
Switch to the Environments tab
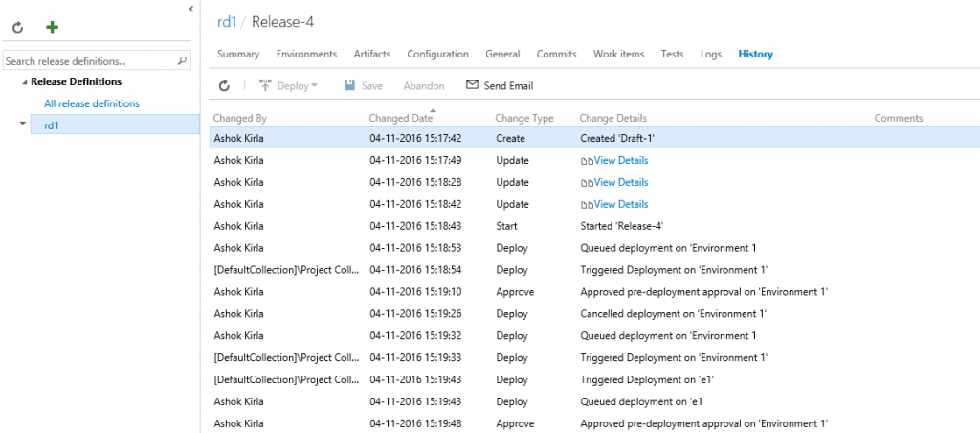point(306,54)
